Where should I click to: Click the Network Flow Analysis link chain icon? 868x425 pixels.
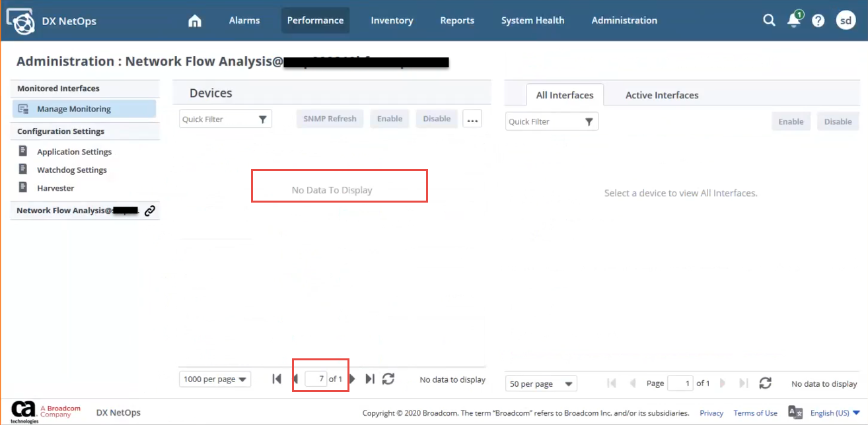[x=150, y=211]
